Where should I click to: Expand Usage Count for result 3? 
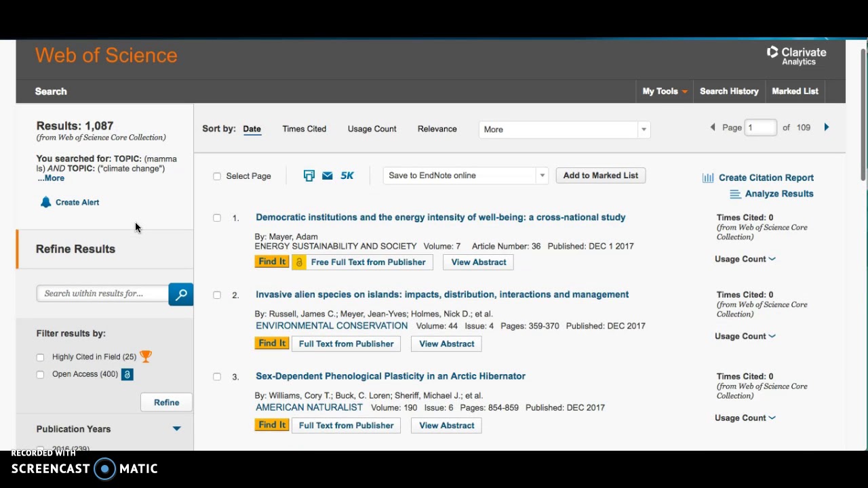tap(745, 418)
